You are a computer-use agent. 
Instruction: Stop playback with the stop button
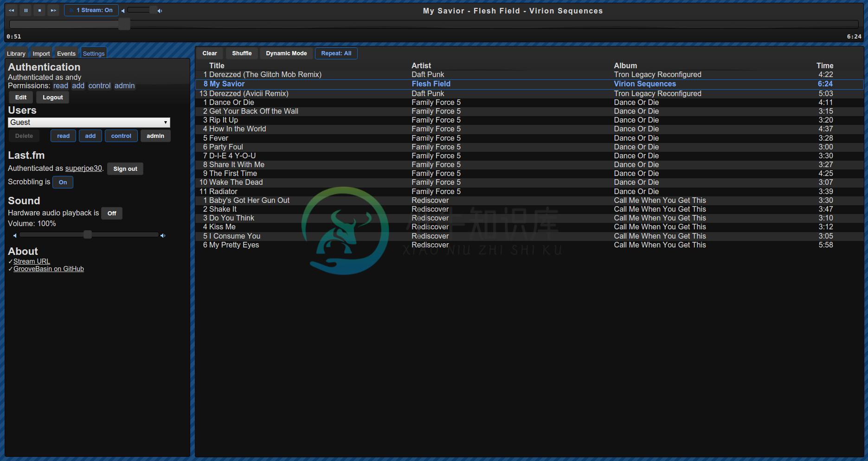pos(40,10)
